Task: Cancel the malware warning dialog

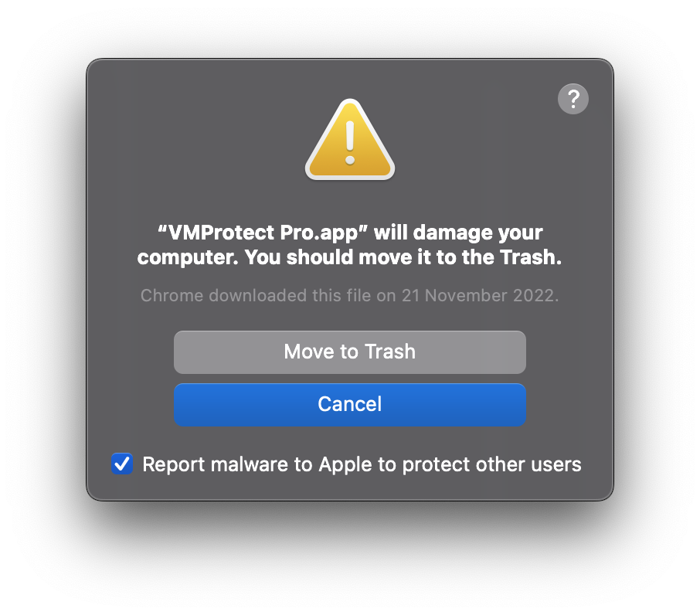Action: [x=349, y=404]
